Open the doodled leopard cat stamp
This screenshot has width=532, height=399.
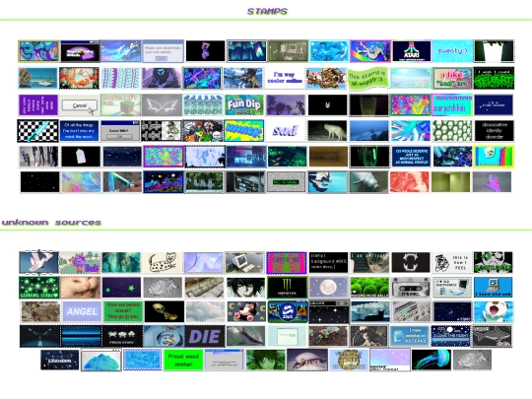[x=163, y=262]
